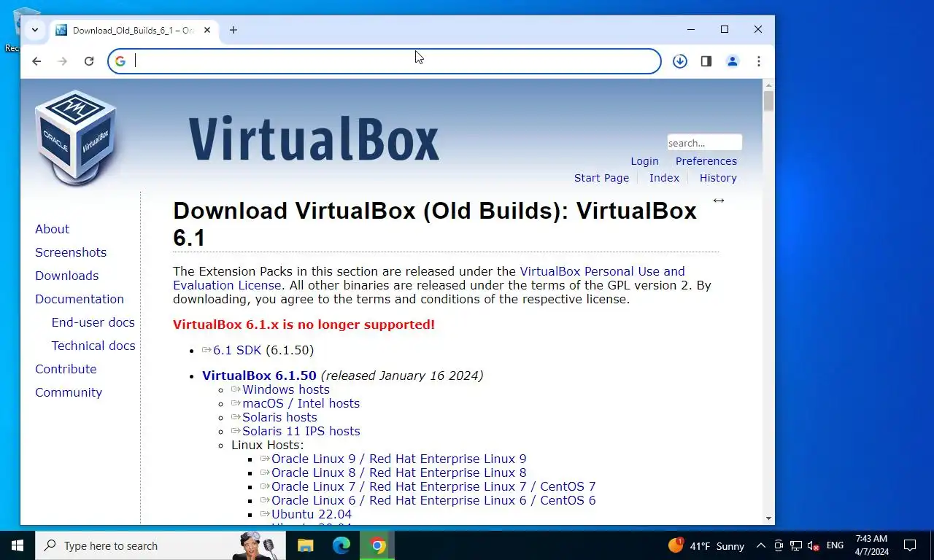Image resolution: width=934 pixels, height=560 pixels.
Task: Click the vertical scrollbar thumb
Action: click(768, 101)
